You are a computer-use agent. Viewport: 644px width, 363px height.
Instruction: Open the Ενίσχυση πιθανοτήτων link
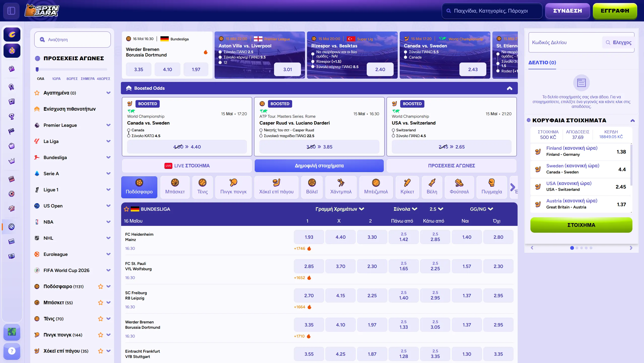[70, 109]
